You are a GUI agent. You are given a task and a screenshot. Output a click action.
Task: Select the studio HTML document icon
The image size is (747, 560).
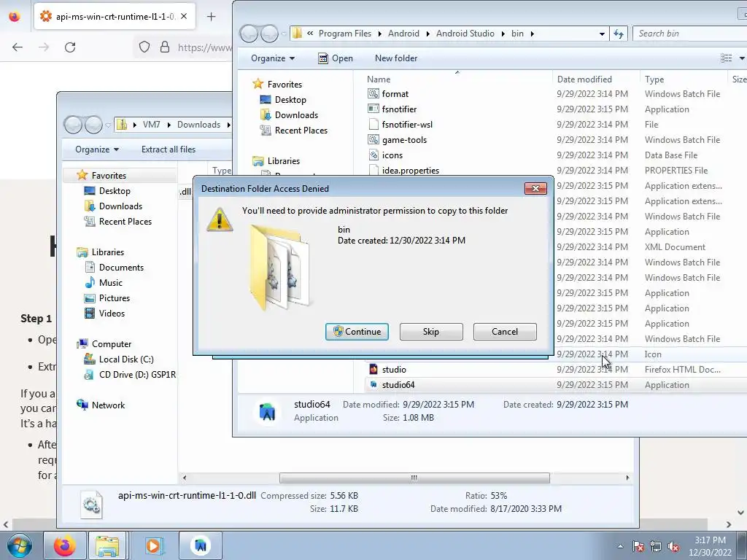[x=373, y=369]
